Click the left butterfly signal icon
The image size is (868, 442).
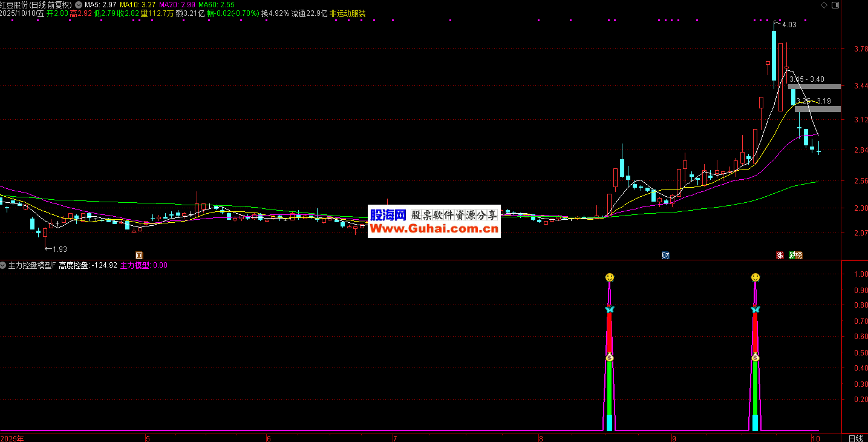tap(610, 309)
